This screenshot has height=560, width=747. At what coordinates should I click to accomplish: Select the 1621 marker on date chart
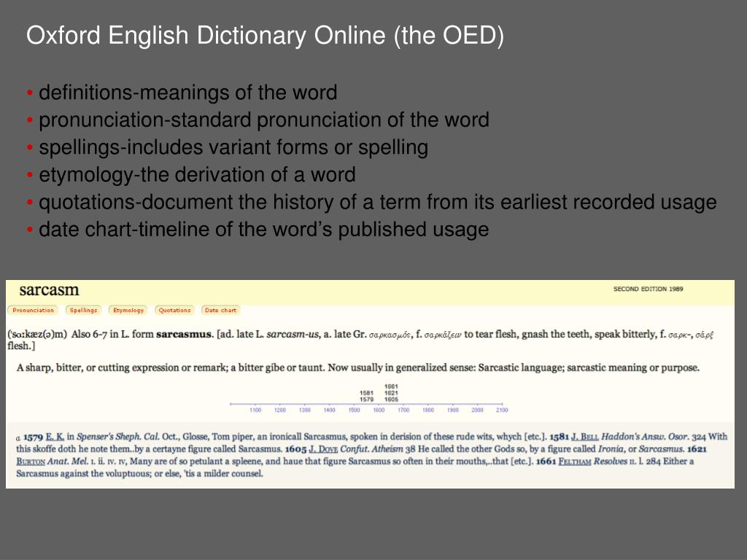[391, 393]
